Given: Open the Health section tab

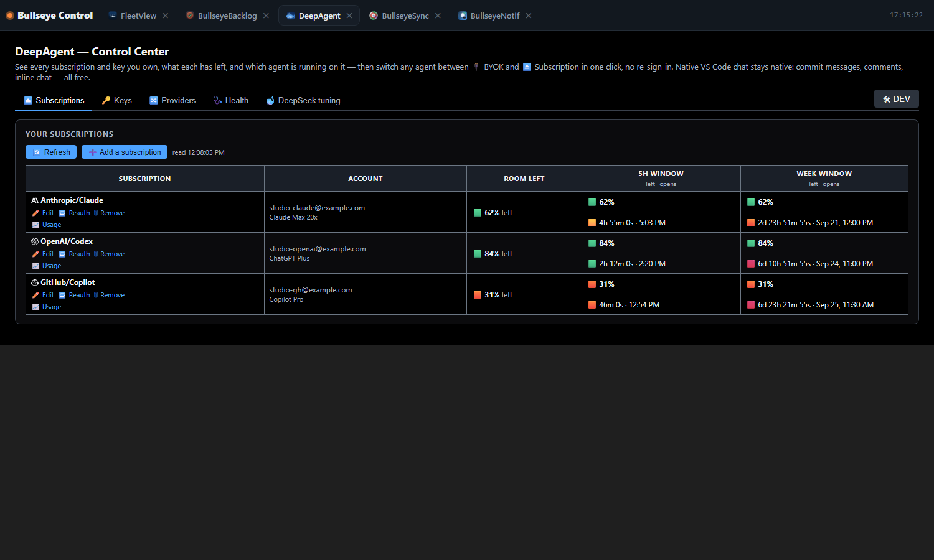Looking at the screenshot, I should (x=230, y=100).
